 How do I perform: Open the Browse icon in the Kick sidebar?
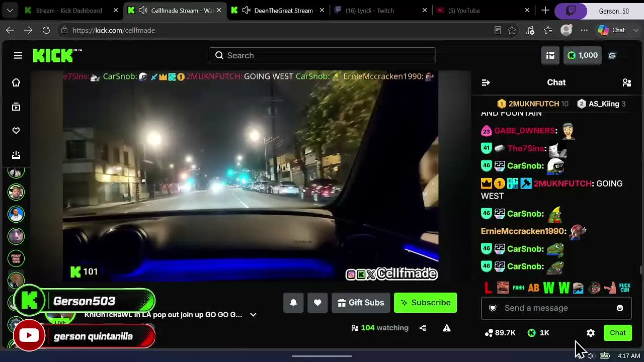[16, 107]
